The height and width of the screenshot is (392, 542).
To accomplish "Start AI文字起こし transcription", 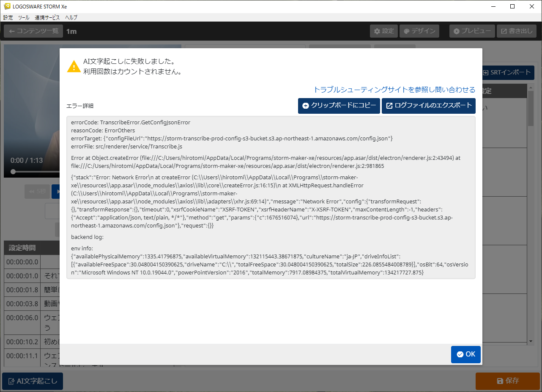I will (33, 381).
